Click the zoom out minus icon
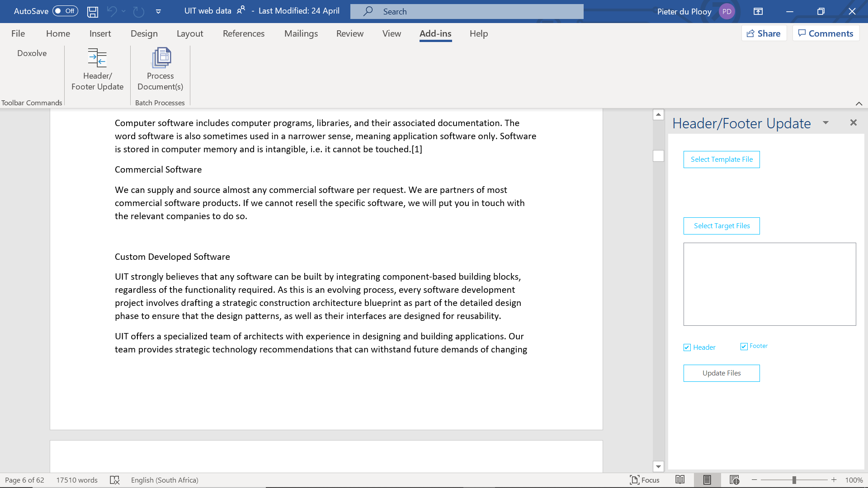Screen dimensions: 868x488 coord(755,480)
